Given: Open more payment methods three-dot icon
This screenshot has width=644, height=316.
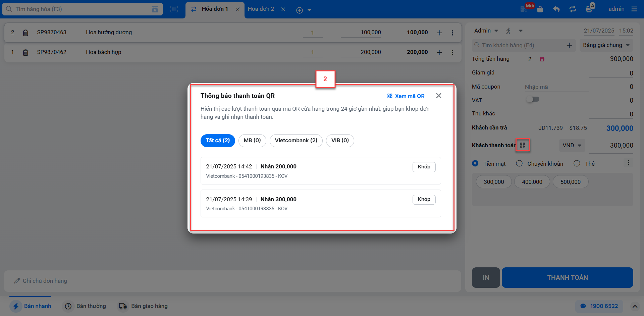Looking at the screenshot, I should tap(628, 163).
